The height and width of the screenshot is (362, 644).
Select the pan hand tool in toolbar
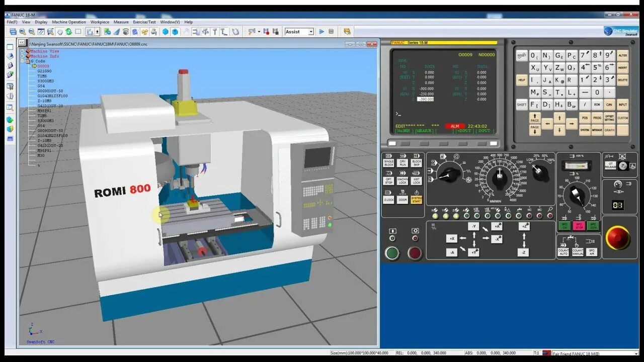pyautogui.click(x=59, y=32)
